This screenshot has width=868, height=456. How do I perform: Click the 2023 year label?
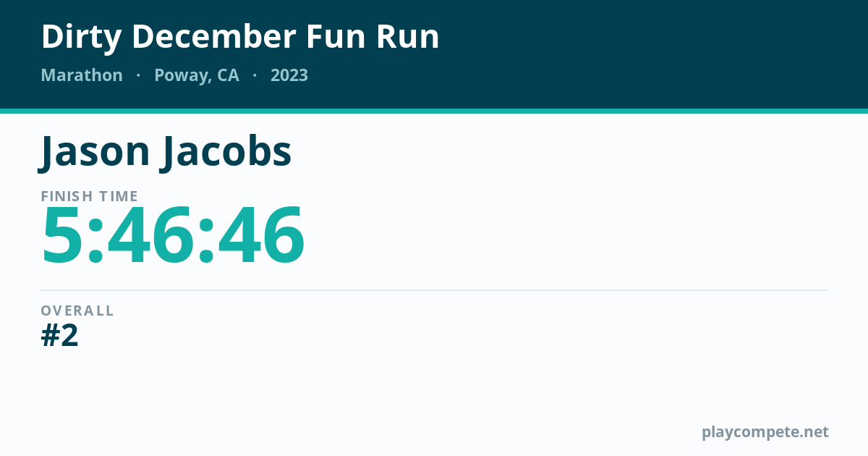(x=289, y=75)
